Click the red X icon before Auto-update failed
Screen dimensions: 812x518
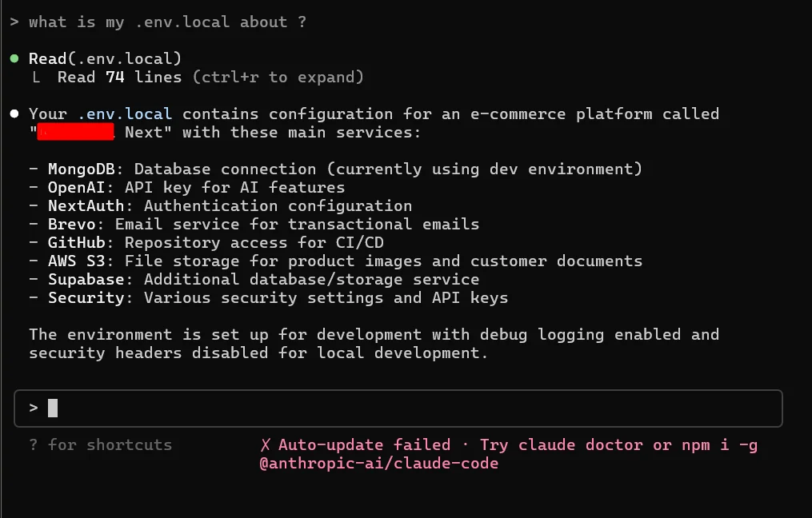pos(265,445)
